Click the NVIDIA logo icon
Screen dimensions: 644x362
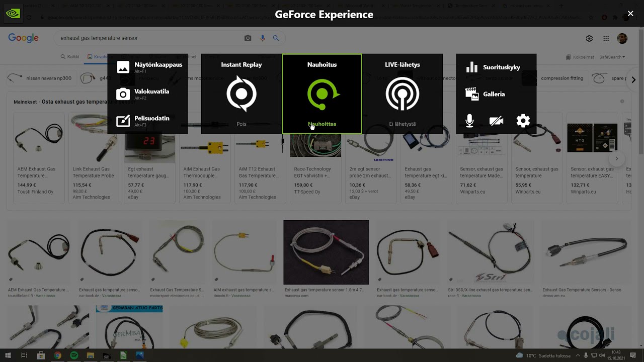(13, 14)
